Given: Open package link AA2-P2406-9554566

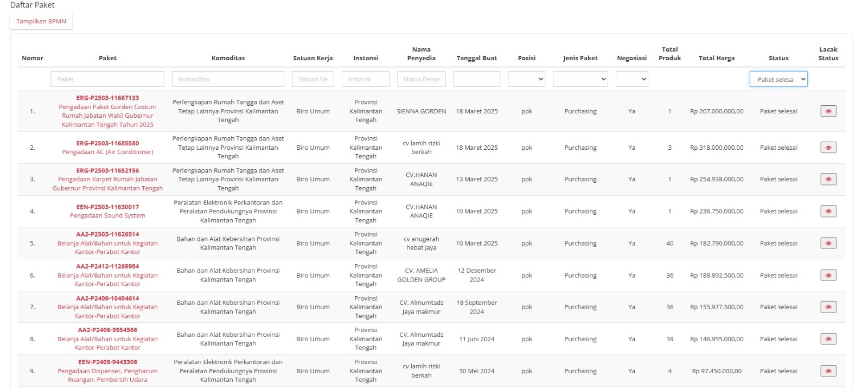Looking at the screenshot, I should click(x=107, y=330).
